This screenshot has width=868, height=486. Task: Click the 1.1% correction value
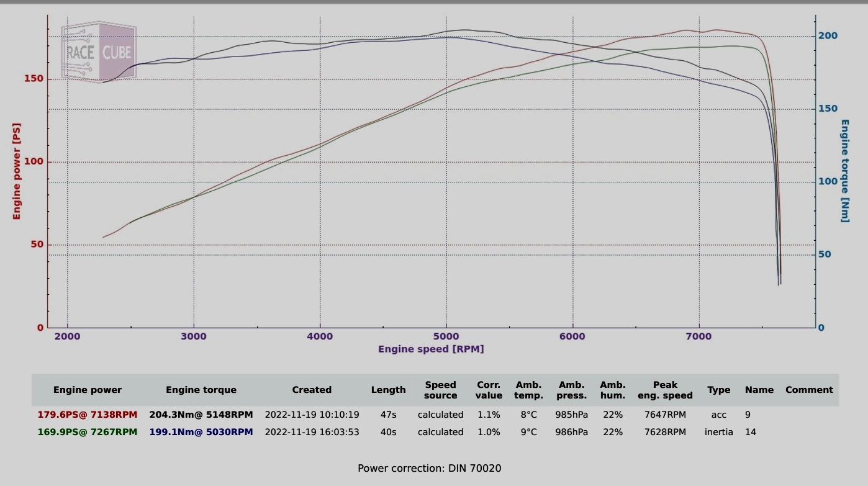click(489, 414)
